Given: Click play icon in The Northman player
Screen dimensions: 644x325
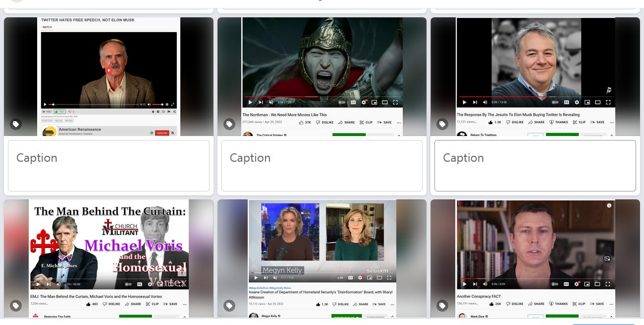Looking at the screenshot, I should click(x=250, y=102).
